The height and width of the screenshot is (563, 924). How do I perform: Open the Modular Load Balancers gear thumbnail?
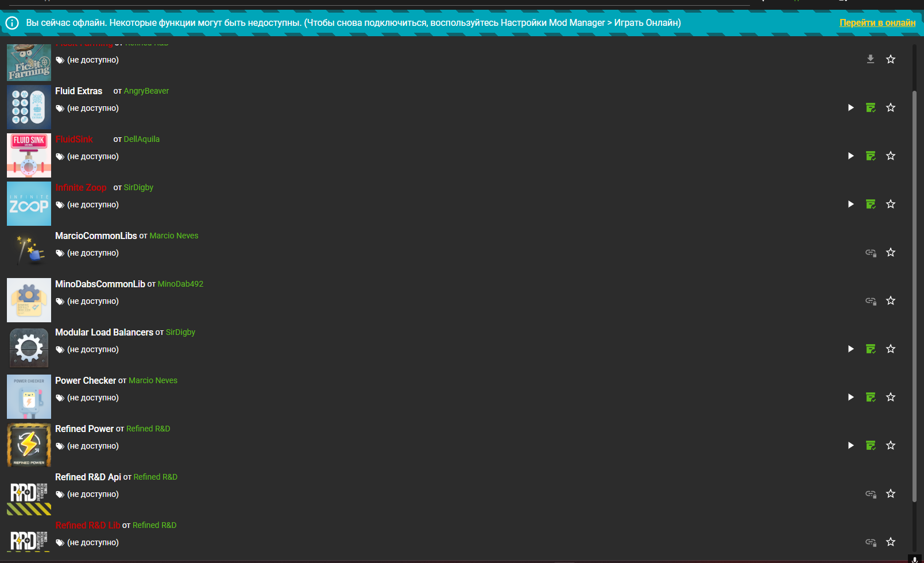point(29,348)
